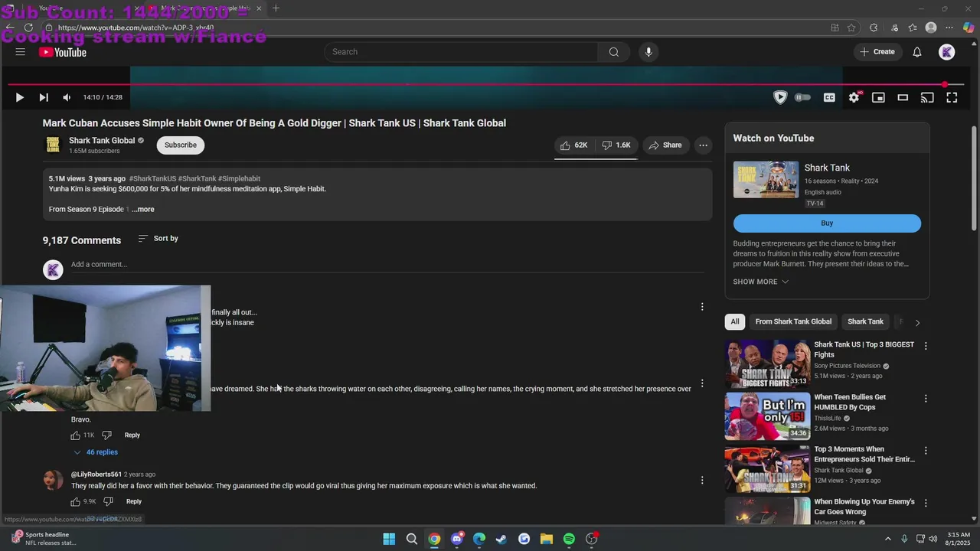Like LilyRoberts561's comment
The width and height of the screenshot is (980, 551).
(x=76, y=502)
